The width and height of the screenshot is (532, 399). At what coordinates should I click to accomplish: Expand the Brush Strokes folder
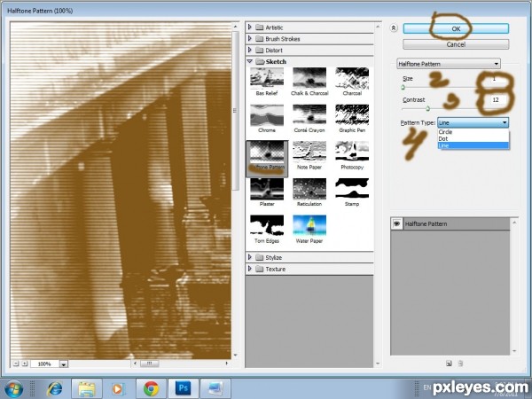point(250,38)
